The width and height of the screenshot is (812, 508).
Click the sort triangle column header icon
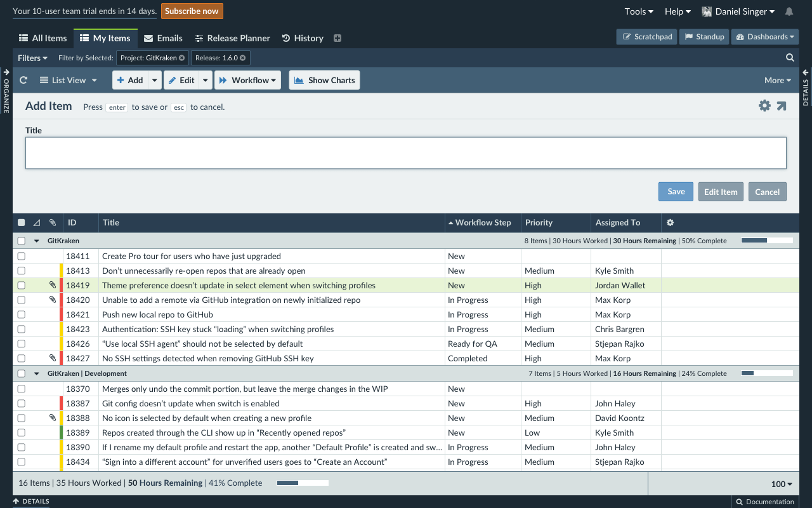coord(36,222)
